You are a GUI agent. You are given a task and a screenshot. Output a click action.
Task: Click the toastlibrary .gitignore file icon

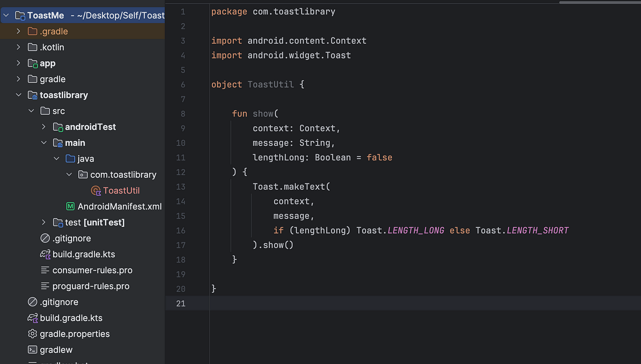click(45, 238)
